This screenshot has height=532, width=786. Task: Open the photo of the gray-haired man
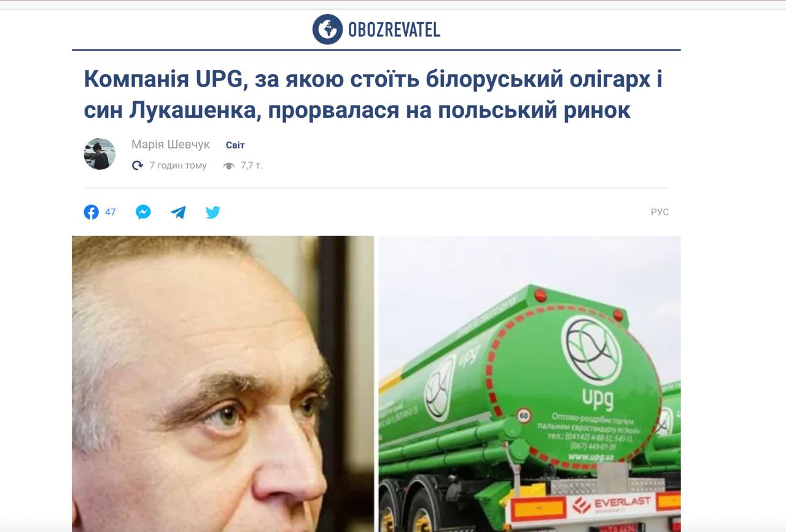222,384
